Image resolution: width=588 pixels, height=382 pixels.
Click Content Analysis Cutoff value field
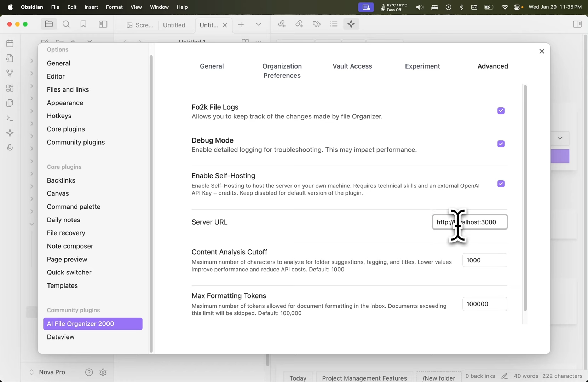pyautogui.click(x=485, y=260)
